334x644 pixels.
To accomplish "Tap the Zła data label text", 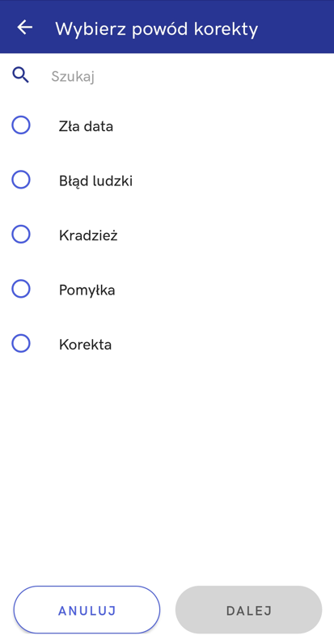I will coord(86,126).
